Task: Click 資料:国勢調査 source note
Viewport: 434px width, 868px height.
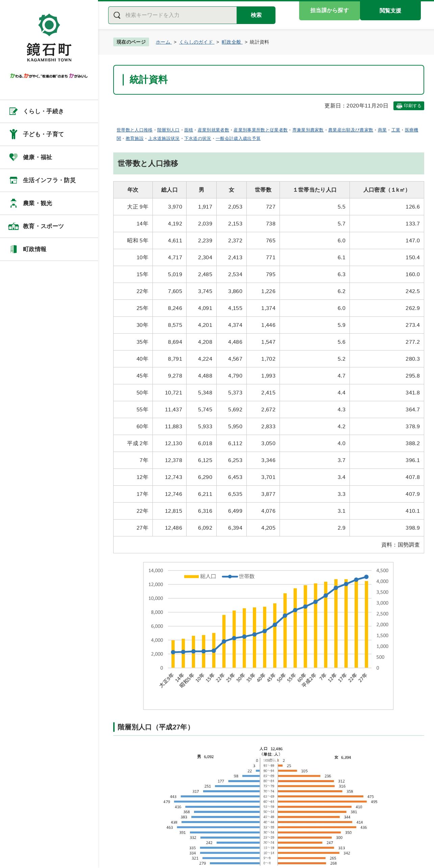Action: pos(400,545)
